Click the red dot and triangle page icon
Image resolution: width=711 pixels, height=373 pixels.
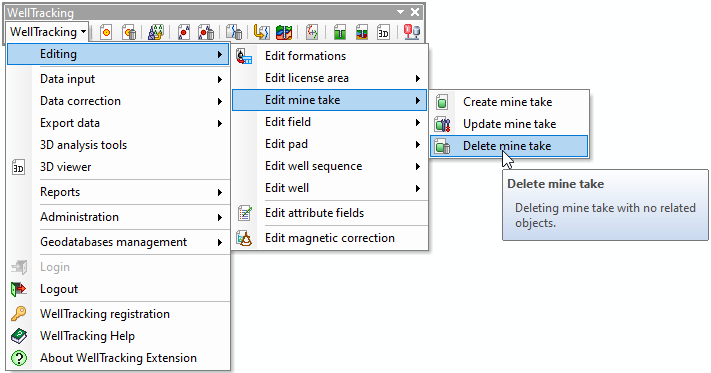coord(183,32)
